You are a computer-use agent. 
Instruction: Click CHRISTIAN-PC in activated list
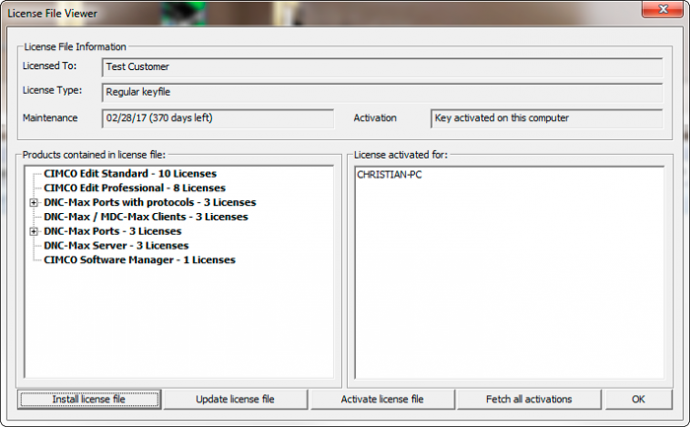point(389,175)
